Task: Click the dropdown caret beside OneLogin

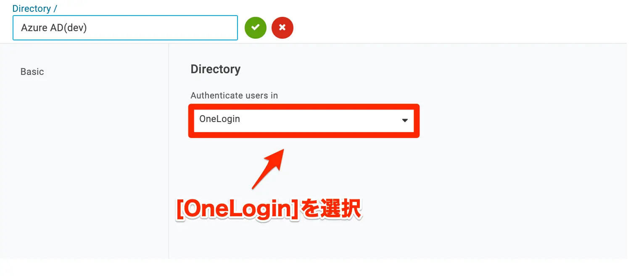Action: tap(405, 120)
